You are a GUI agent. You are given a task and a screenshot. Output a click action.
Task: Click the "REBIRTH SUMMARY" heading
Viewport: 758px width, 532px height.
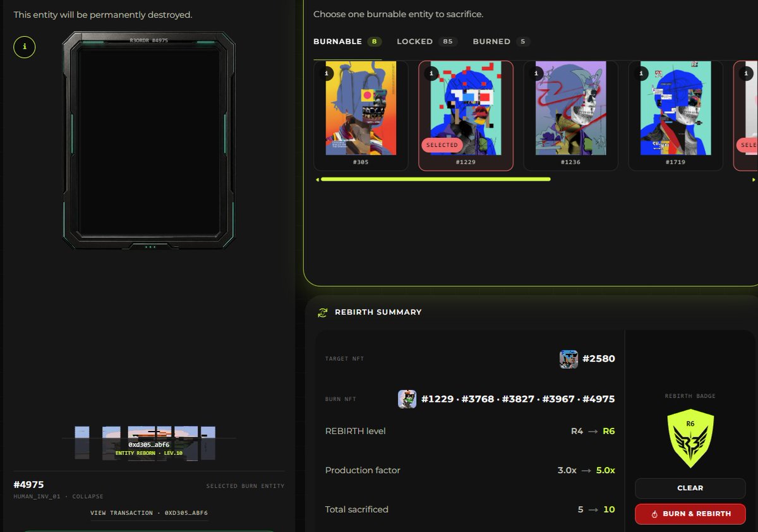click(378, 312)
